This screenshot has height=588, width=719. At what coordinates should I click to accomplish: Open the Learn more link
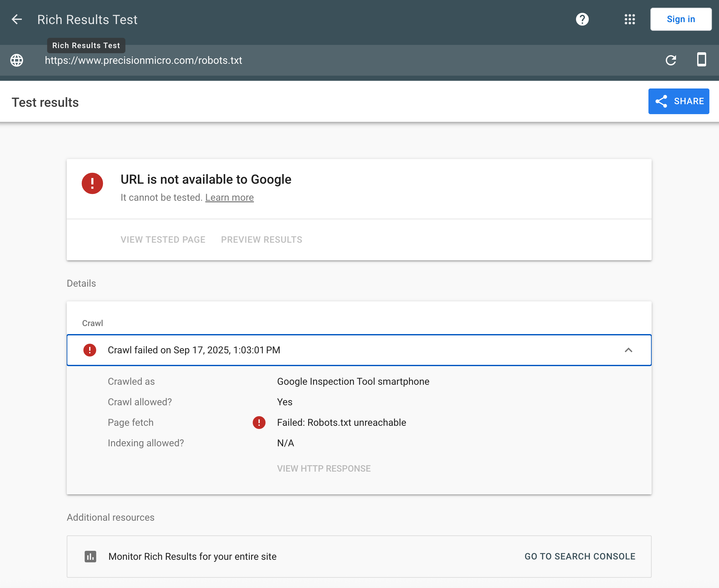pyautogui.click(x=229, y=197)
